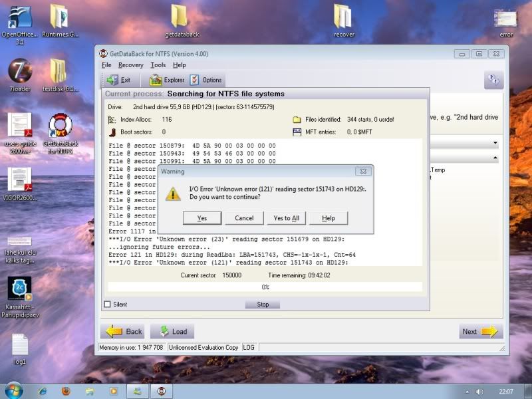Select the GetDataBack for NTFS desktop shortcut
The height and width of the screenshot is (399, 532).
[61, 133]
